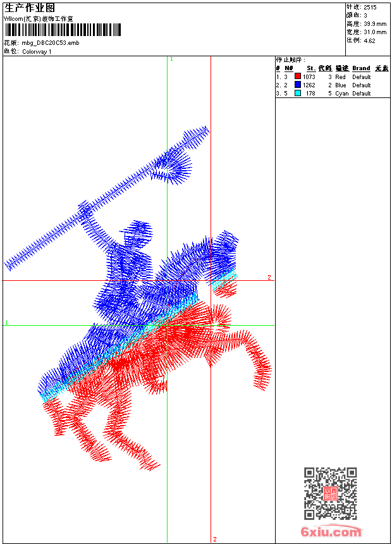The width and height of the screenshot is (392, 544).
Task: Click green guide marker 1 at top
Action: (171, 59)
